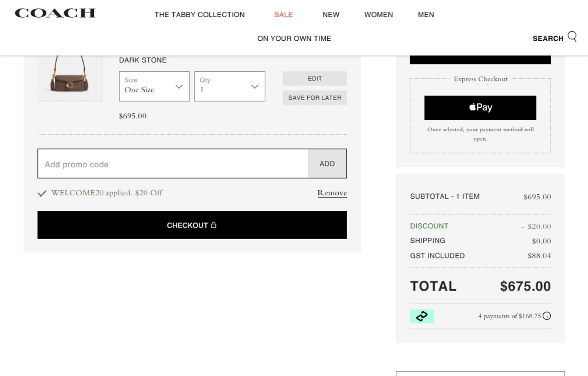The width and height of the screenshot is (588, 376).
Task: Remove the WELCOME20 promo code
Action: (x=332, y=193)
